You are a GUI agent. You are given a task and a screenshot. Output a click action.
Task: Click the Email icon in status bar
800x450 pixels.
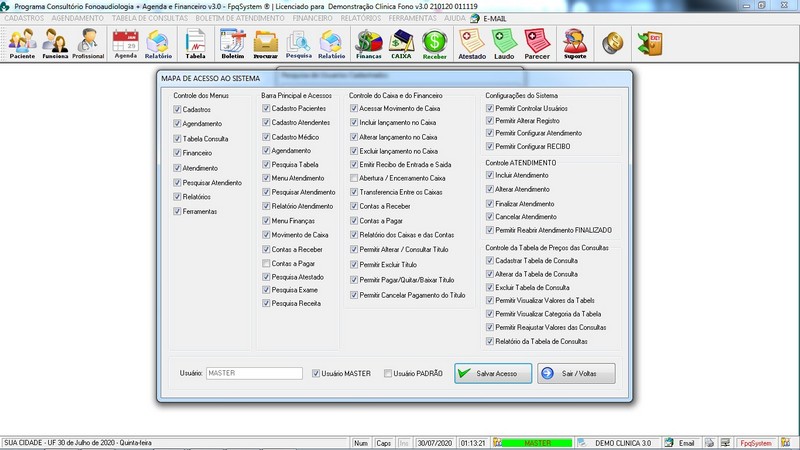[x=669, y=443]
